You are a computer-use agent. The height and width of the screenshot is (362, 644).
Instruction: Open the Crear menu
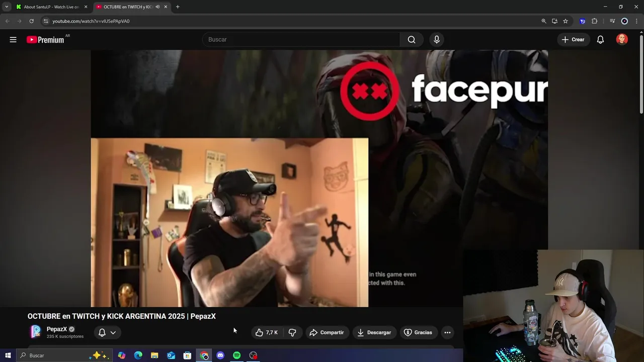pyautogui.click(x=573, y=39)
